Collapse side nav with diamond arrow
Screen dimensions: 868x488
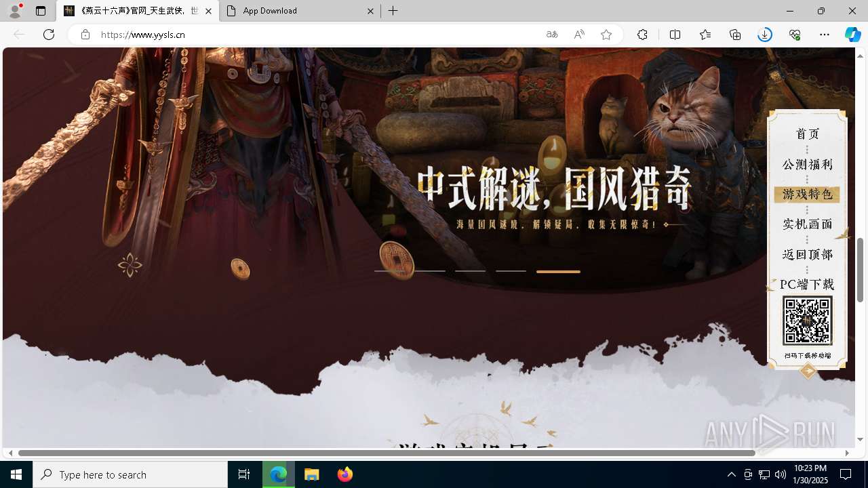coord(808,371)
